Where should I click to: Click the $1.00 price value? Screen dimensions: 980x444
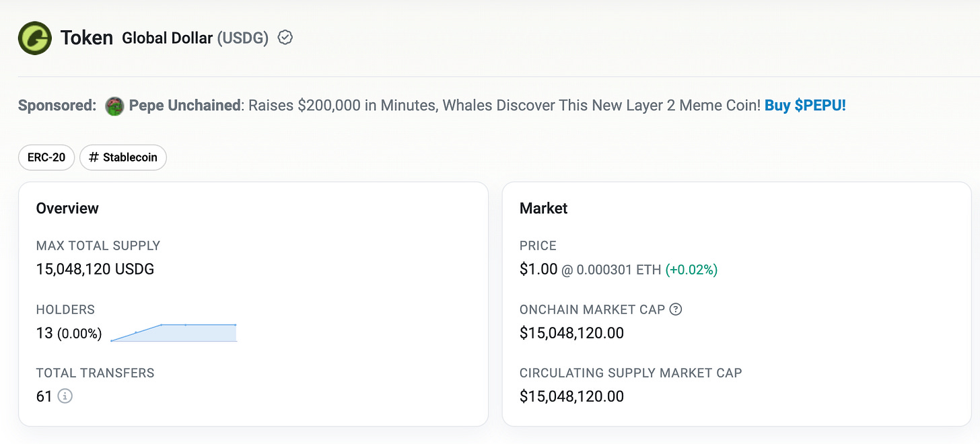538,270
